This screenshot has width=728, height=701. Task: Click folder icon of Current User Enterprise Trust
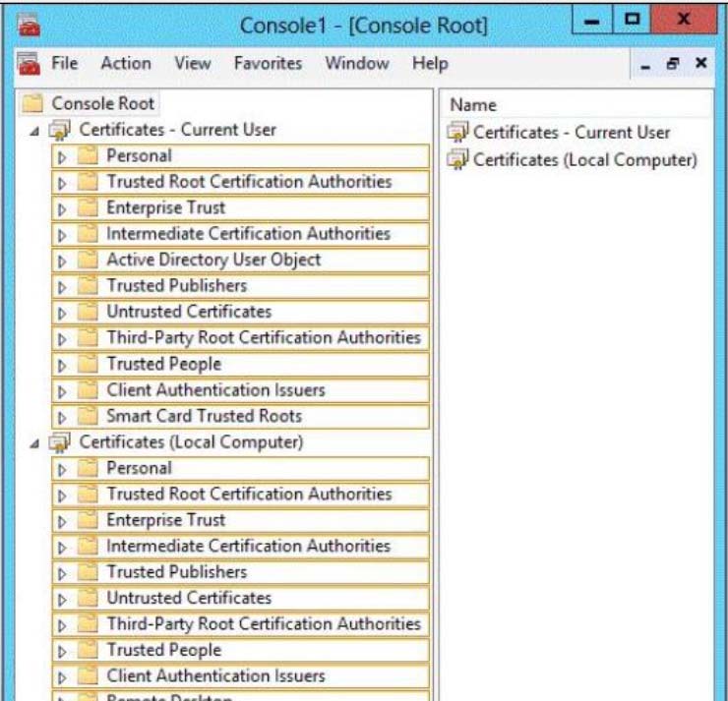pos(88,207)
